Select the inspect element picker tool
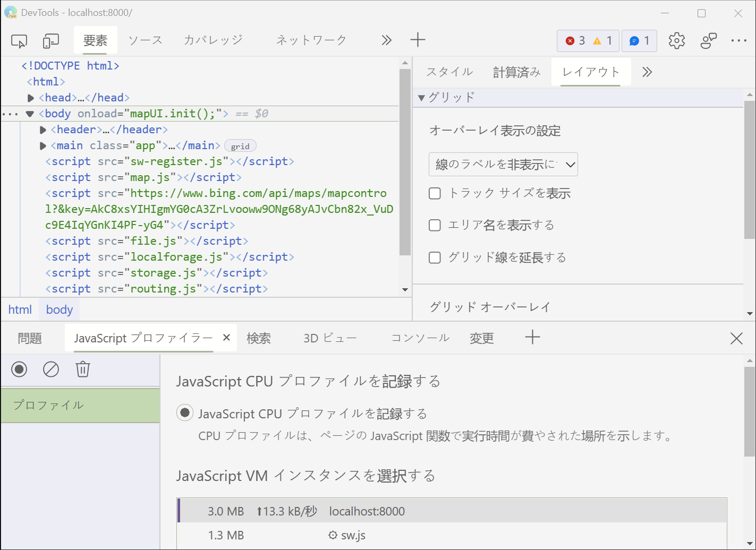This screenshot has height=550, width=756. [x=19, y=40]
